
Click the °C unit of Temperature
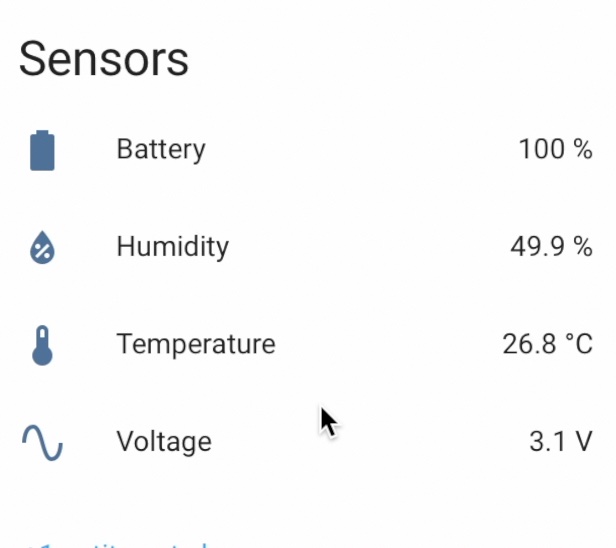579,345
